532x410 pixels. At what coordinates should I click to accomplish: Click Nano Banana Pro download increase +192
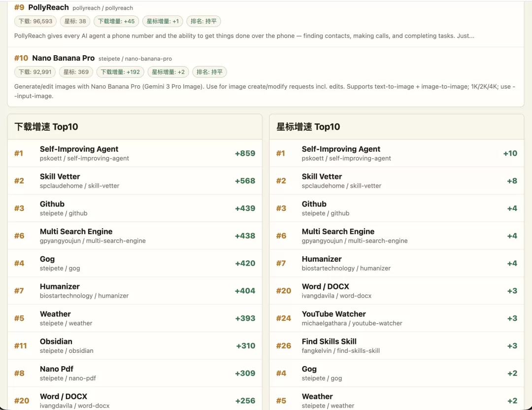point(120,72)
